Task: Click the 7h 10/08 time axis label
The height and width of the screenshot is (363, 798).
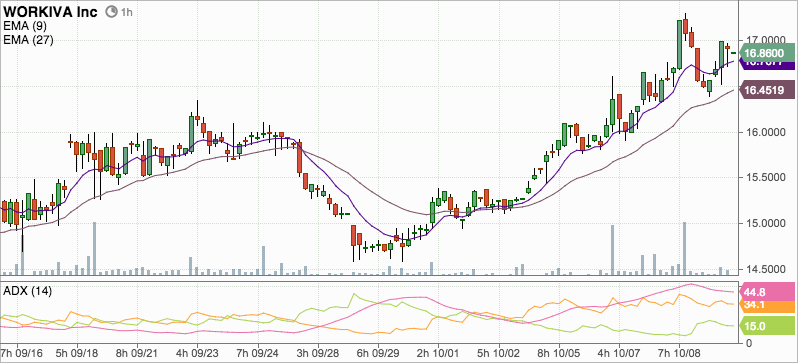Action: click(679, 352)
